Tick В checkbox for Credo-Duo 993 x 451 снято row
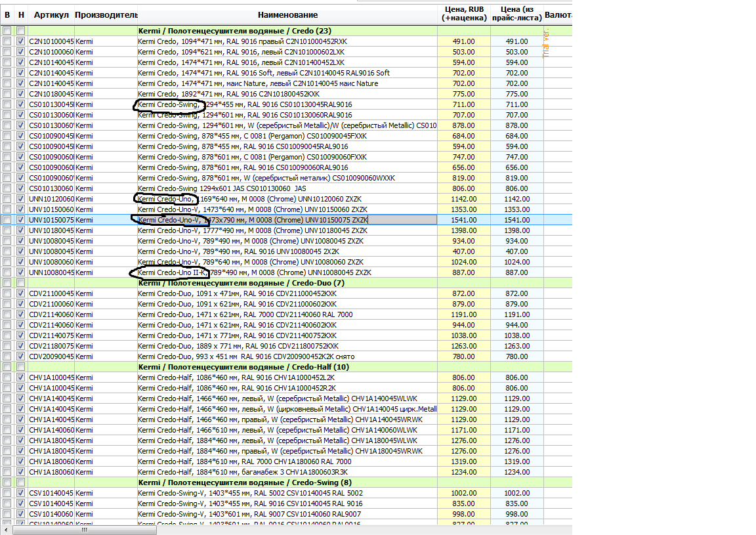This screenshot has height=535, width=756. click(7, 356)
